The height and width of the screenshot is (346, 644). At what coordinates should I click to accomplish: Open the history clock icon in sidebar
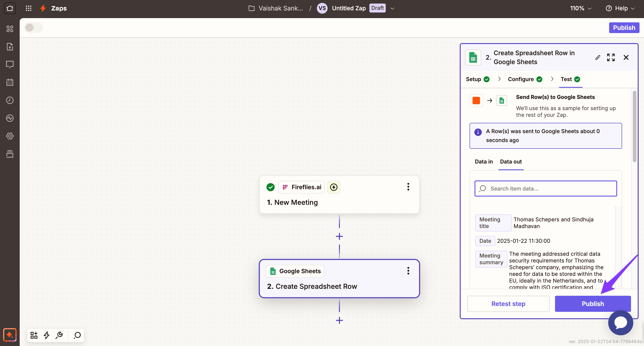click(10, 100)
